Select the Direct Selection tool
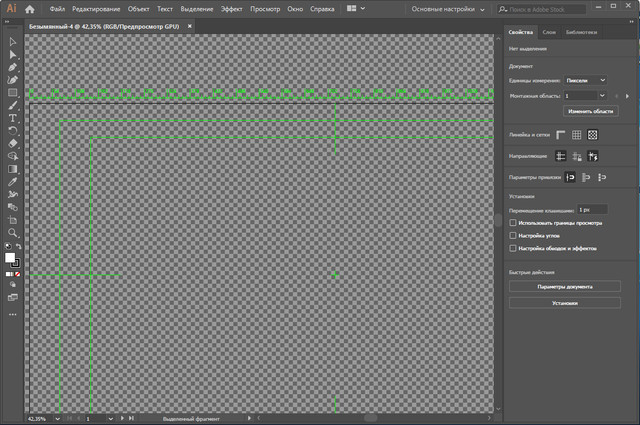The width and height of the screenshot is (640, 425). pos(12,55)
